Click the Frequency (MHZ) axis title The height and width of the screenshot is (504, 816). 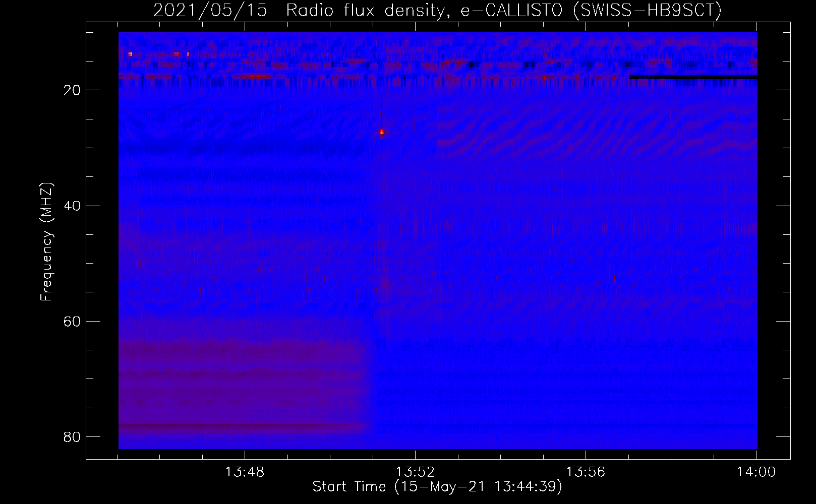coord(46,241)
